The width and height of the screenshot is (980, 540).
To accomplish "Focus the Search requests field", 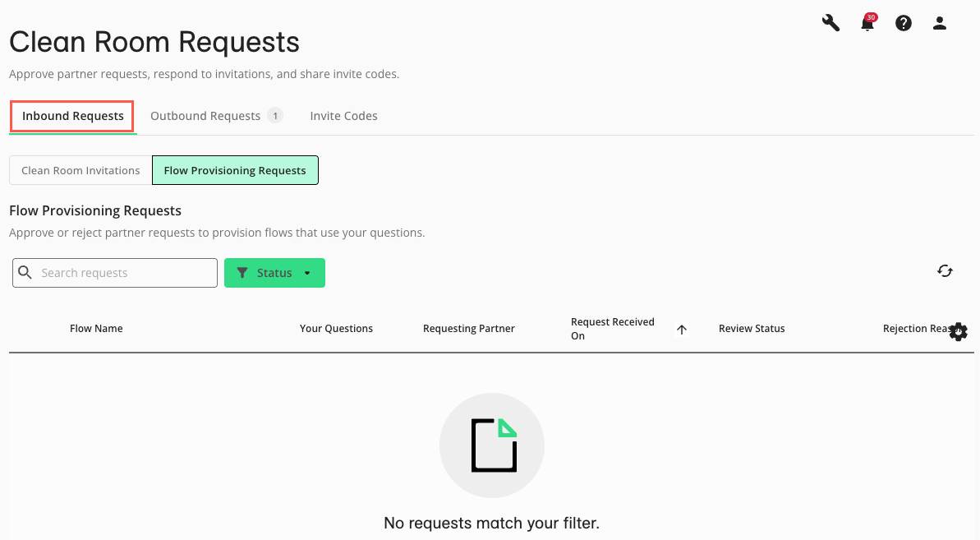I will click(x=115, y=273).
